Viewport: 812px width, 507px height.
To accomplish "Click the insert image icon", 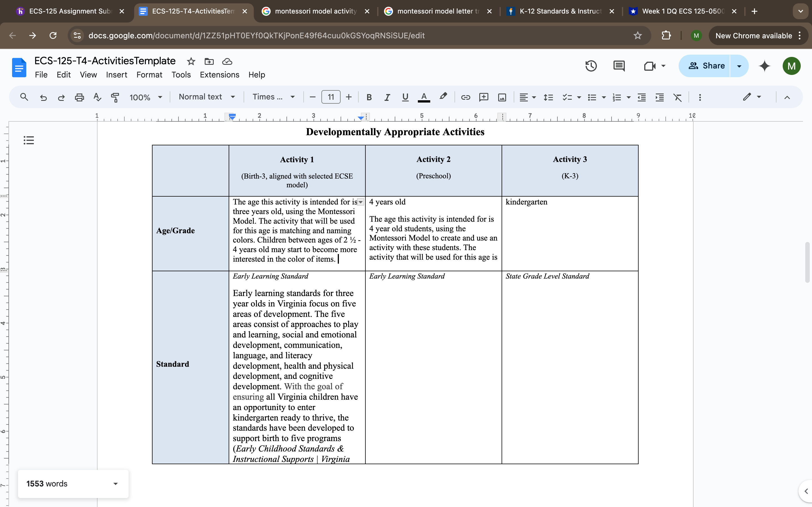I will pyautogui.click(x=502, y=97).
